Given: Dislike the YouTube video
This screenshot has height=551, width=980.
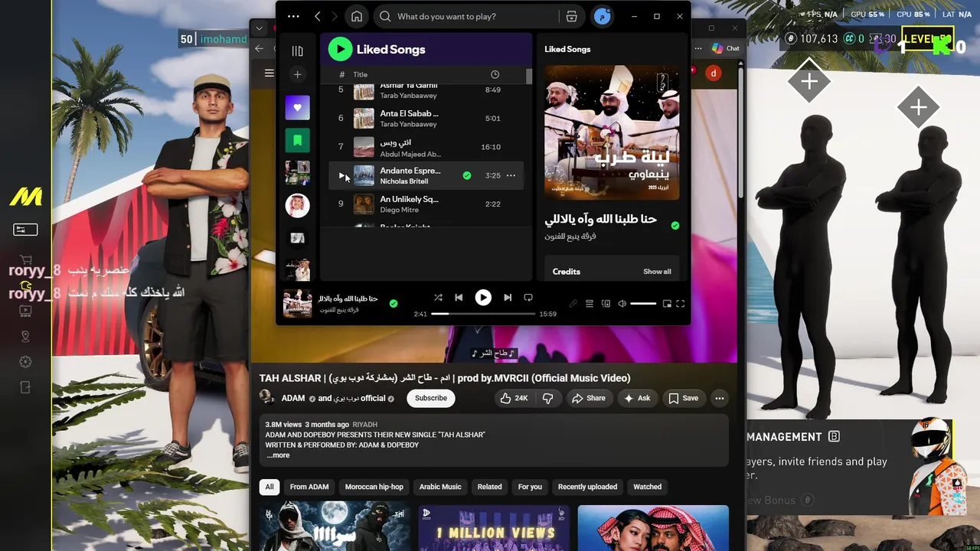Looking at the screenshot, I should click(x=547, y=398).
